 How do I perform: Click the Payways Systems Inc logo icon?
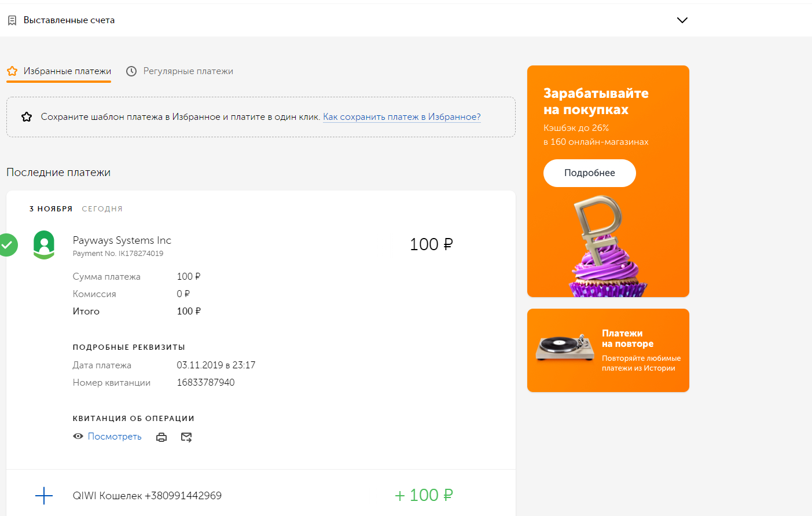[x=44, y=245]
